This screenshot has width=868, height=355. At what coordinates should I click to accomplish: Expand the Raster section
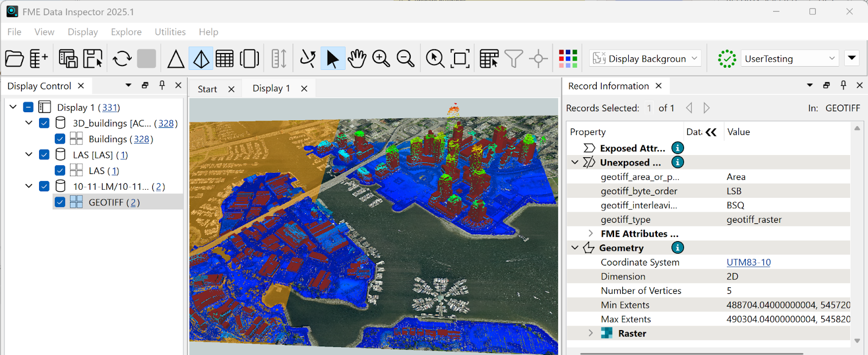591,333
